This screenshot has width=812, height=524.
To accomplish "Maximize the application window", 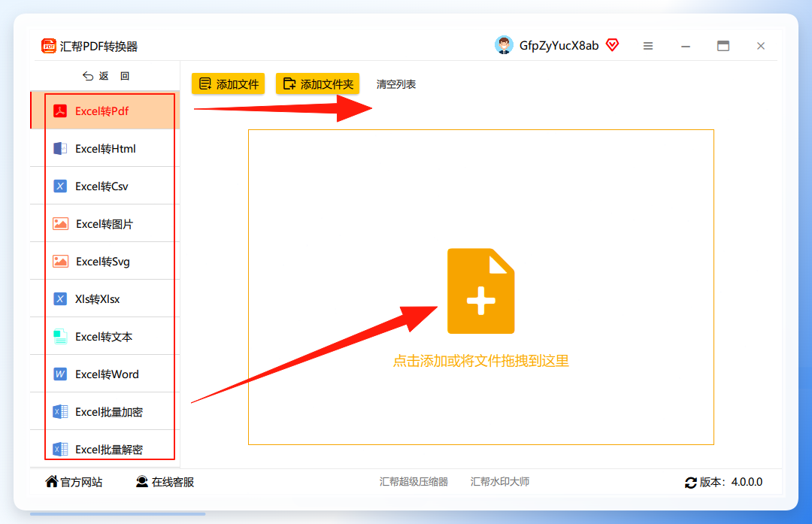I will pos(723,46).
